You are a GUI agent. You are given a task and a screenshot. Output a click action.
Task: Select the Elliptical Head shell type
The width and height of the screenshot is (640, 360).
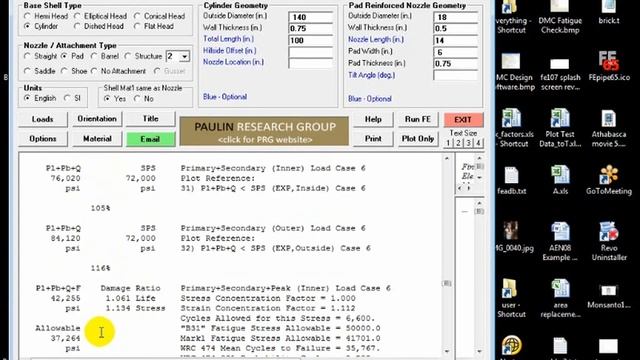tap(77, 16)
